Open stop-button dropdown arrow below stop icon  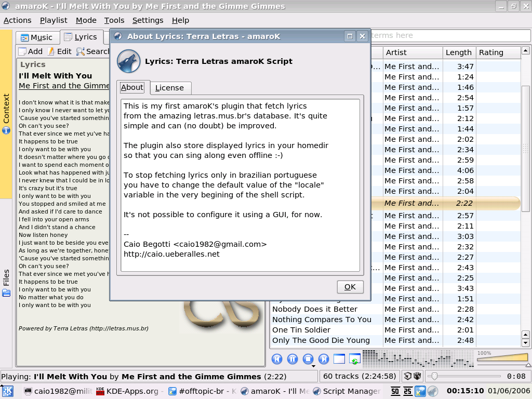tap(313, 366)
